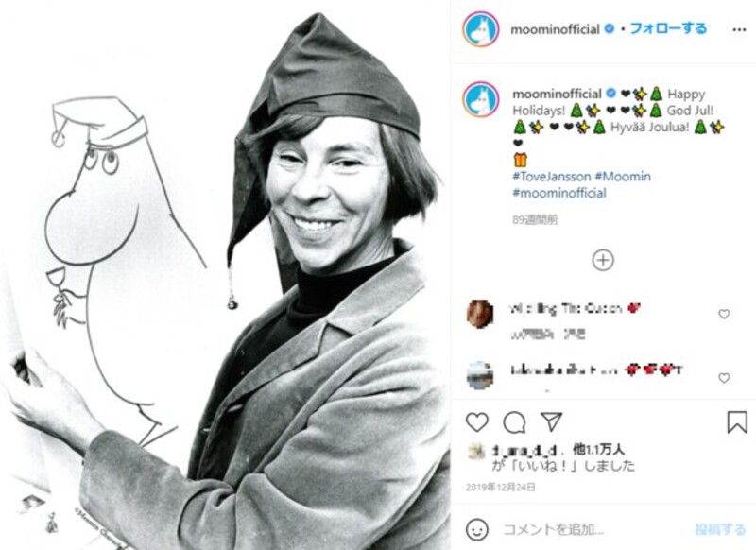Load more comments with plus circle
The width and height of the screenshot is (756, 550).
603,260
